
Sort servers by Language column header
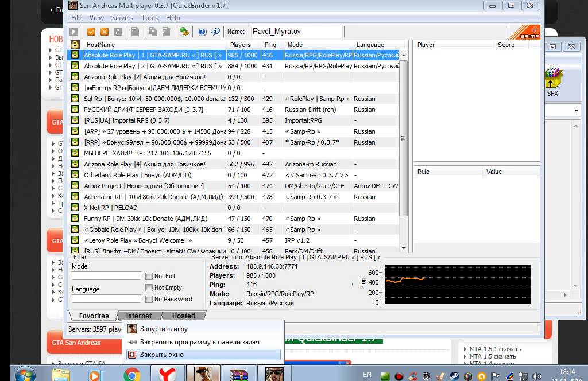pos(379,45)
